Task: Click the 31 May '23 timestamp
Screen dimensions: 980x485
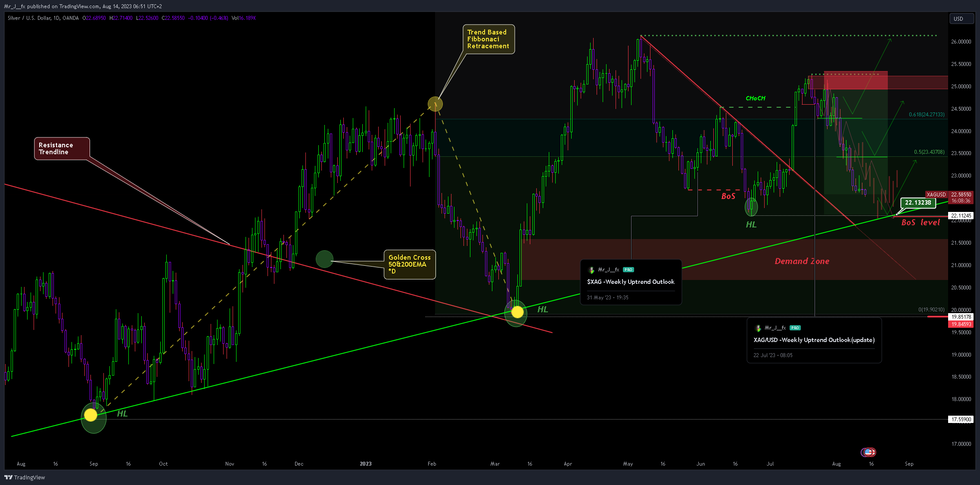Action: [x=607, y=298]
